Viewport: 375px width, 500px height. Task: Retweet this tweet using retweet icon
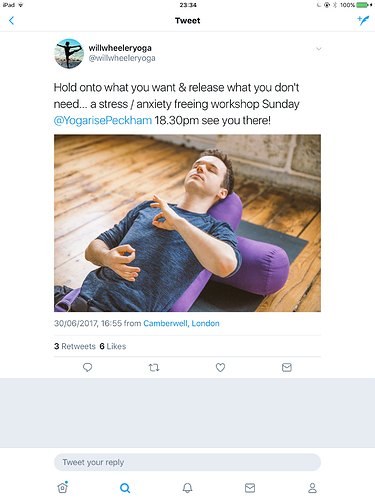pyautogui.click(x=154, y=367)
